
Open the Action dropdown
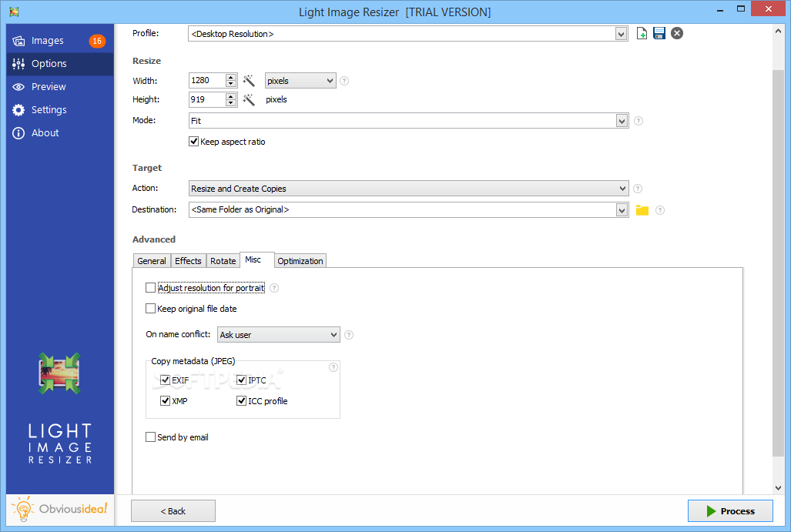[x=409, y=189]
